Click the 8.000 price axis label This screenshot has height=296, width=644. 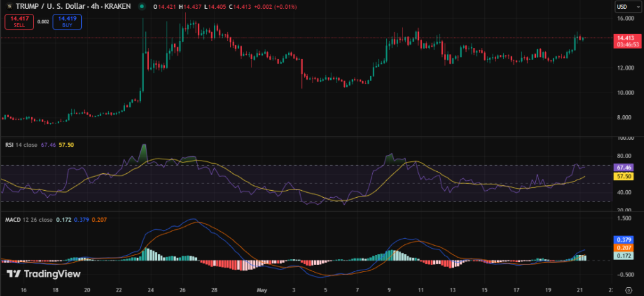(x=626, y=118)
